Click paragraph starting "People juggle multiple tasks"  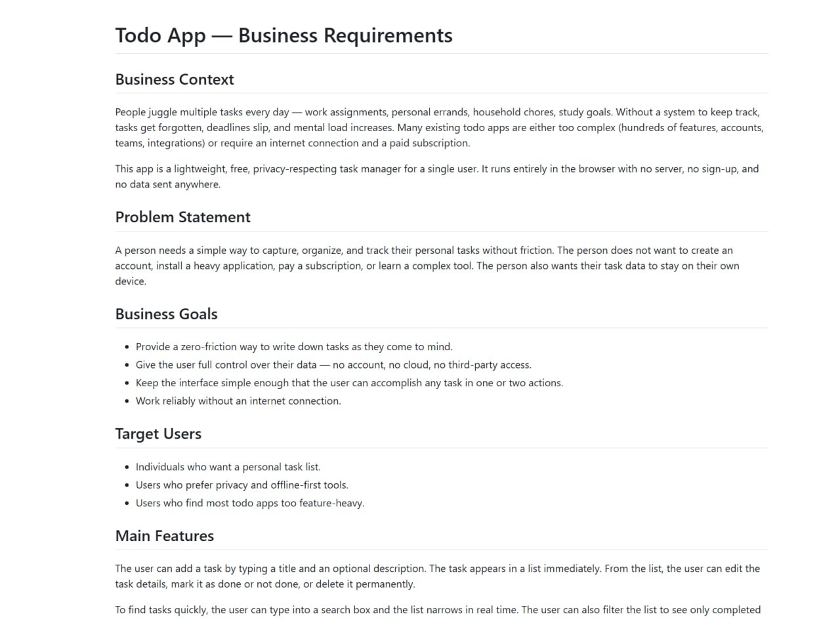440,128
